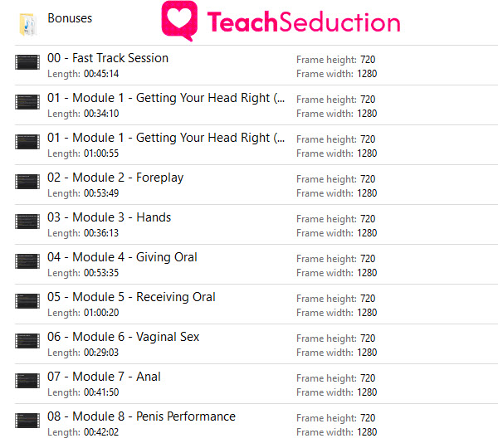The height and width of the screenshot is (448, 498).
Task: Click video icon for 34:10 Module 1
Action: [27, 102]
